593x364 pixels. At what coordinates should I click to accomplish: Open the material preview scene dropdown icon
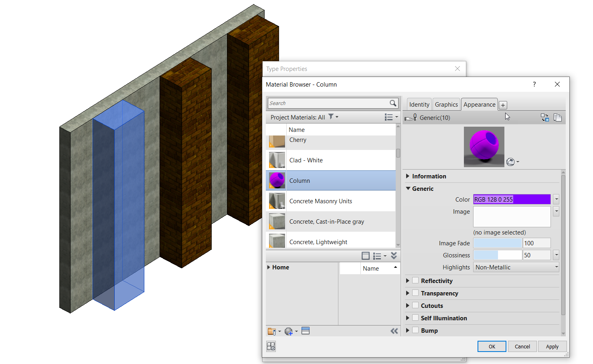click(x=512, y=162)
